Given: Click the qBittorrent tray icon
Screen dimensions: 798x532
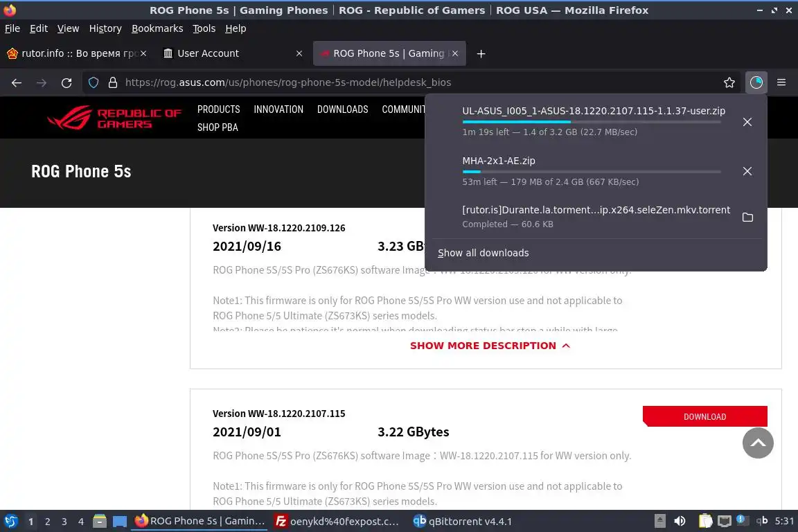Looking at the screenshot, I should click(x=762, y=520).
